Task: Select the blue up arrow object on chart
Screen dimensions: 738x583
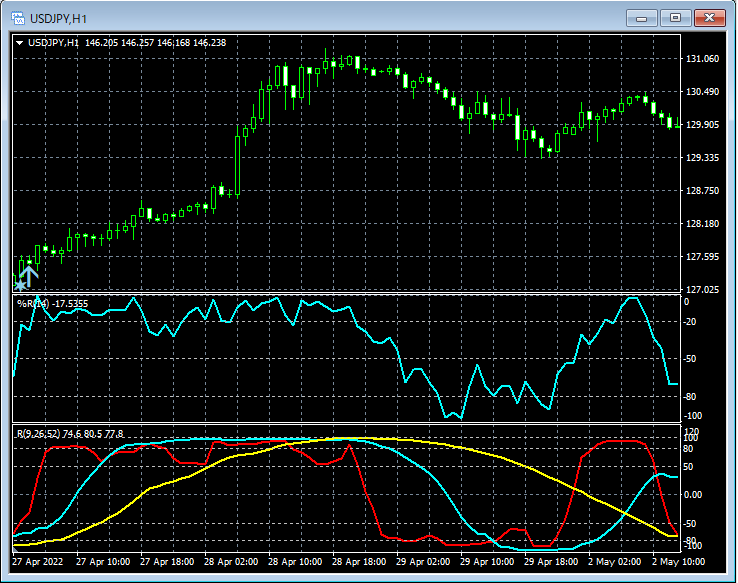Action: tap(29, 277)
